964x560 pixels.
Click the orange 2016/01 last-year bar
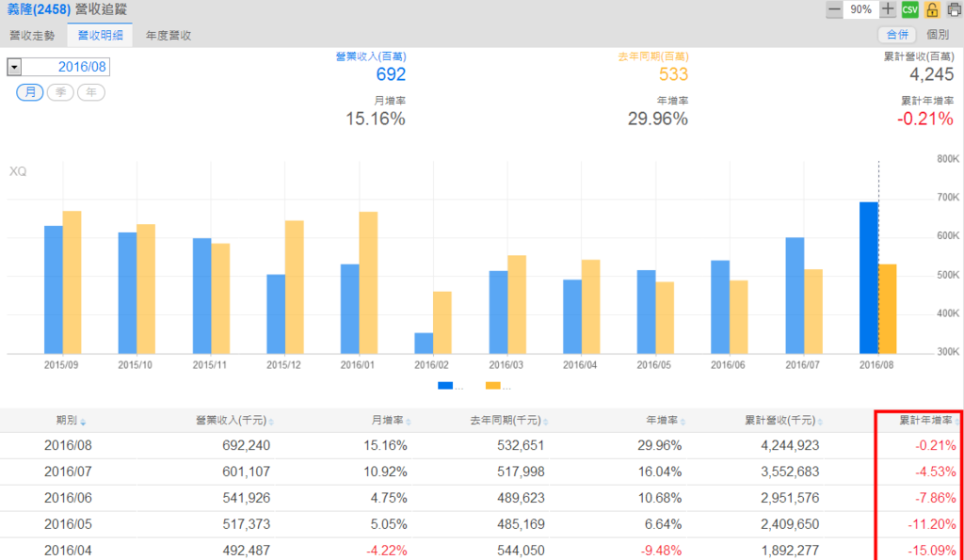[x=368, y=282]
